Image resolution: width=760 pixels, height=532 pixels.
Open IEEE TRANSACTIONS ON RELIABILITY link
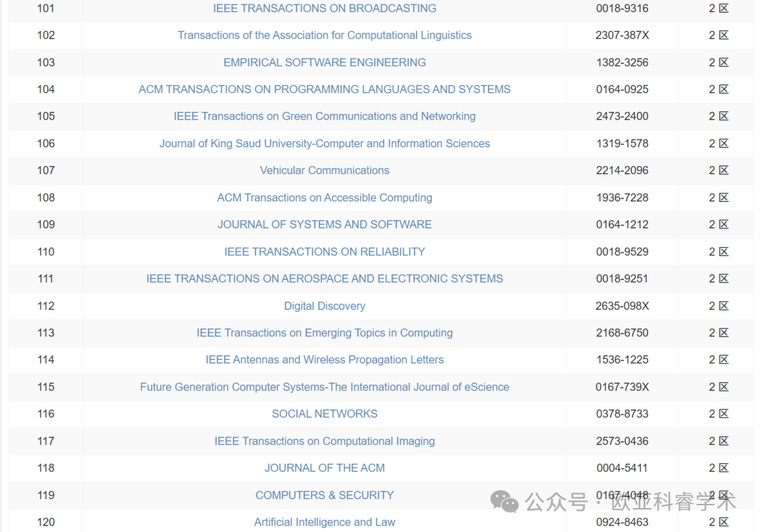click(324, 252)
